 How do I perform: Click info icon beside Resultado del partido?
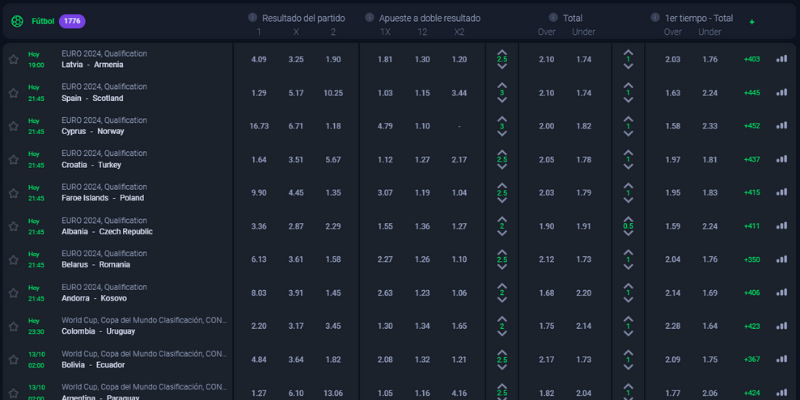point(253,17)
